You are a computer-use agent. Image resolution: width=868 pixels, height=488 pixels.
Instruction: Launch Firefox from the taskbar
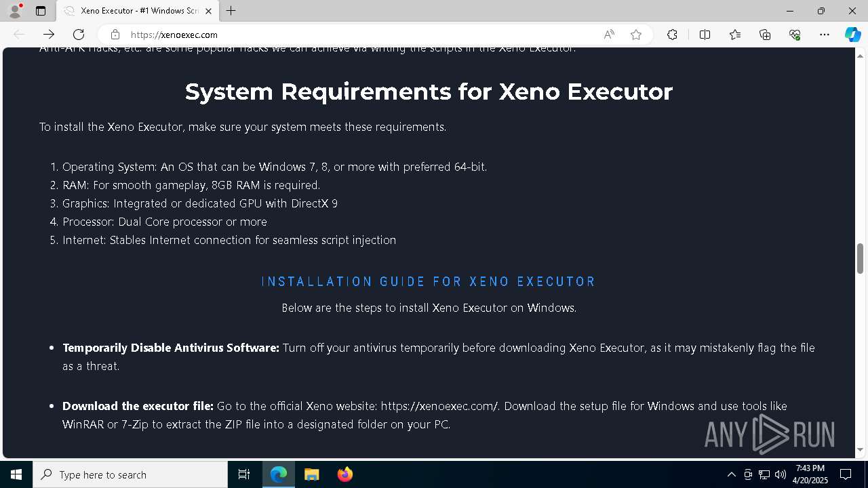pos(344,474)
